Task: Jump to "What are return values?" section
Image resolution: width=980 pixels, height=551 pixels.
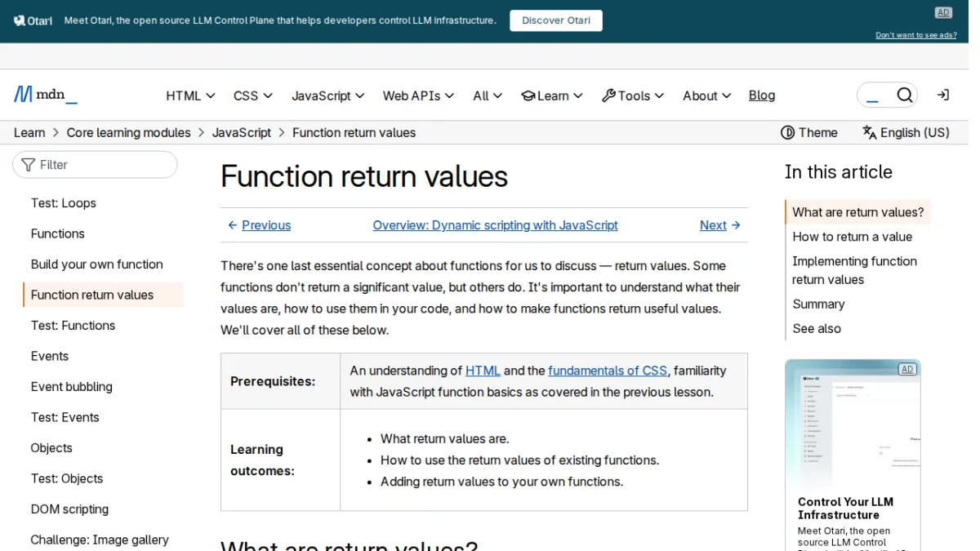Action: tap(858, 212)
